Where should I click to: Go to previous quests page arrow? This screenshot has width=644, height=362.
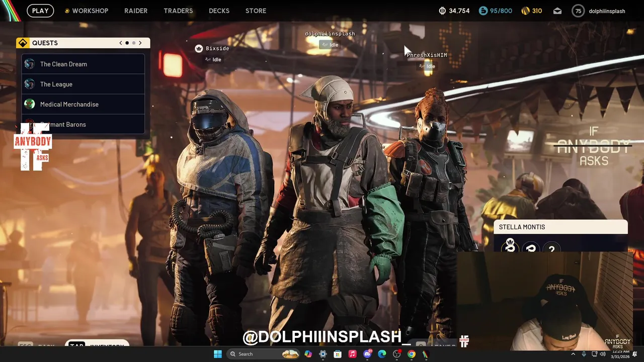coord(121,43)
